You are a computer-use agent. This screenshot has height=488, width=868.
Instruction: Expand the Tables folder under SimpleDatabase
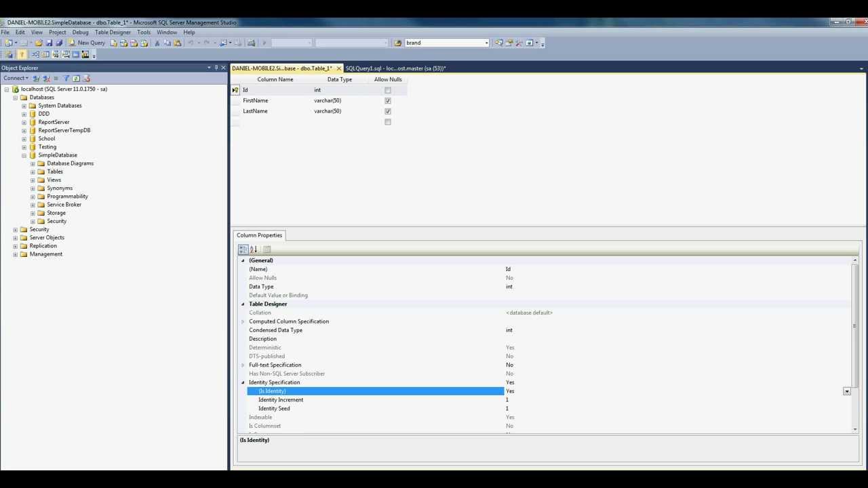click(x=33, y=171)
